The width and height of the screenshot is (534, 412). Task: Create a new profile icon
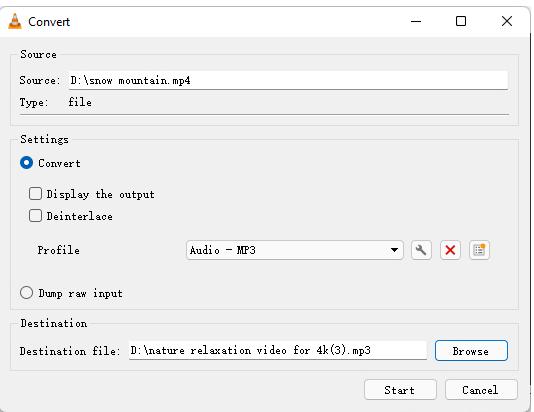pyautogui.click(x=479, y=250)
